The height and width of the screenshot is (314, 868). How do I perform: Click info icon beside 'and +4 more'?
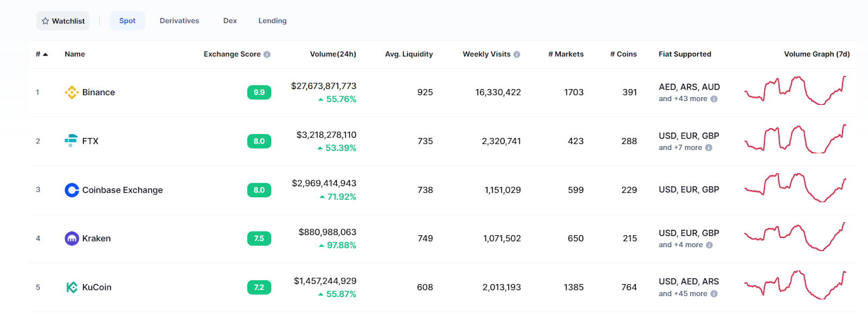[x=710, y=245]
